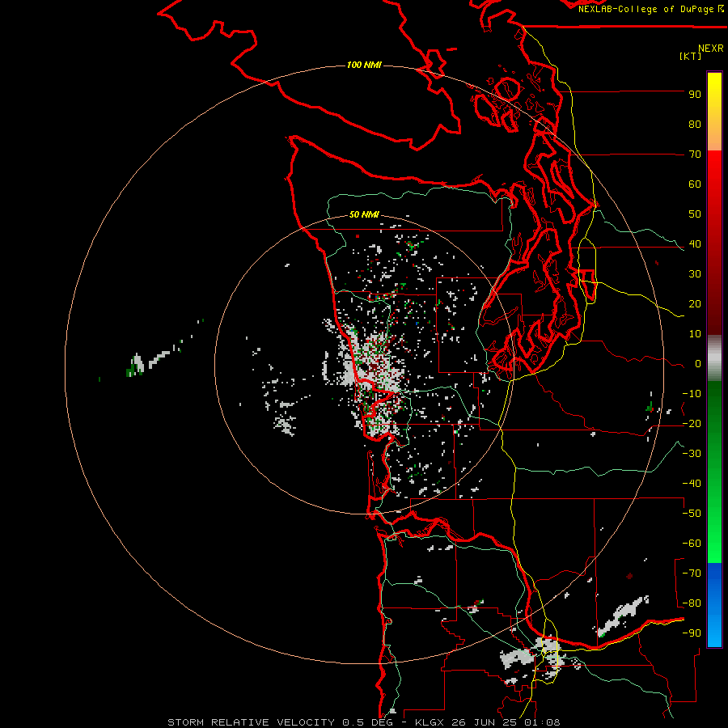The width and height of the screenshot is (728, 728).
Task: Click the -50 knot scale label
Action: coord(692,514)
